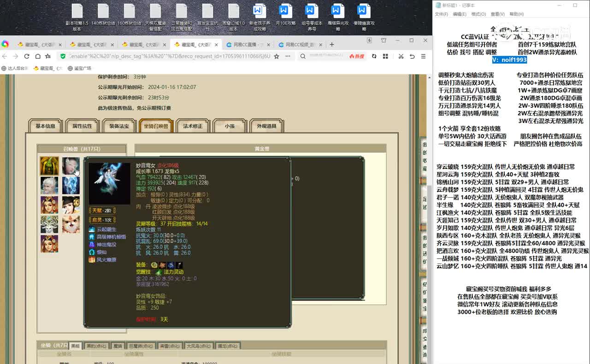This screenshot has height=364, width=590.
Task: Open the 属性抗性 tab
Action: (x=82, y=126)
